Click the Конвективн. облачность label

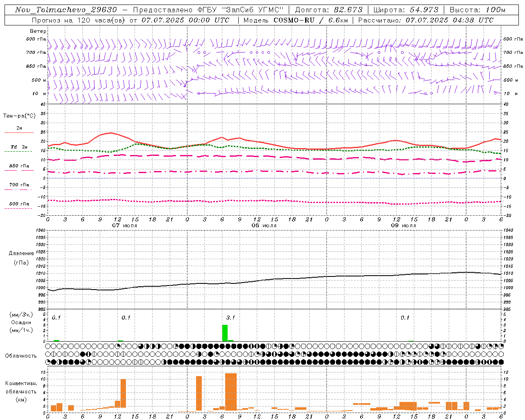[x=21, y=387]
